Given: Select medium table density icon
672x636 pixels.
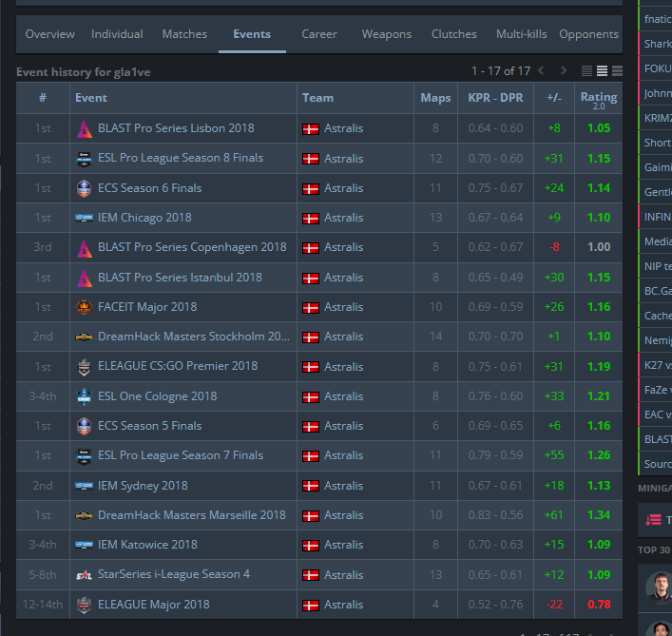Looking at the screenshot, I should (x=602, y=70).
